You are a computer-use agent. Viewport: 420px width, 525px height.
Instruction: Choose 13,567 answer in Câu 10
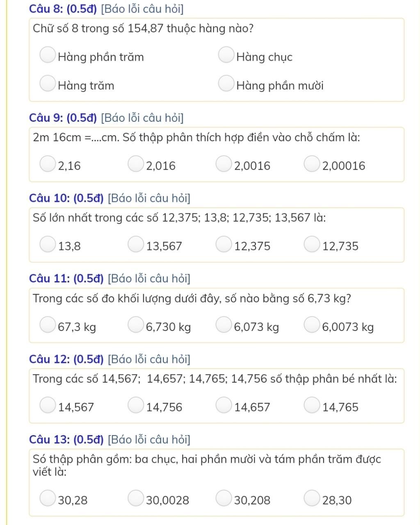click(136, 244)
